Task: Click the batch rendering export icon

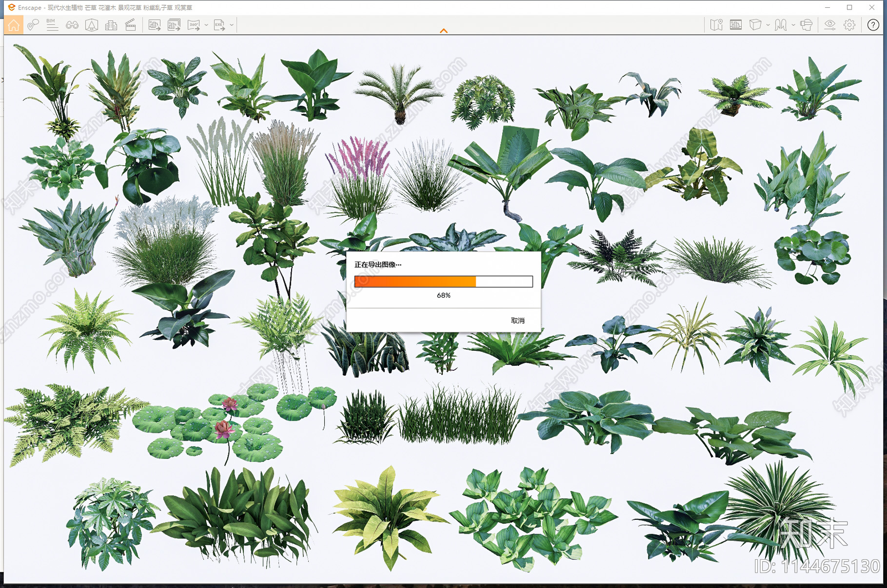Action: tap(174, 25)
